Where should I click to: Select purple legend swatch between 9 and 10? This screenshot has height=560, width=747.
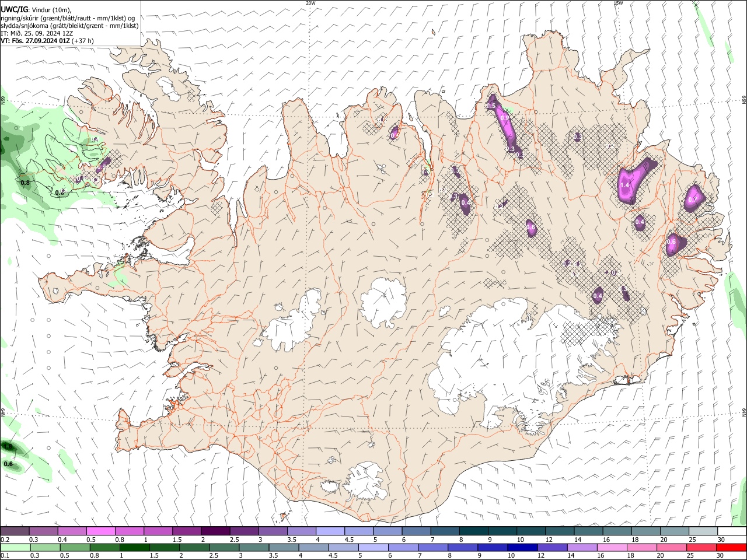coord(502,531)
